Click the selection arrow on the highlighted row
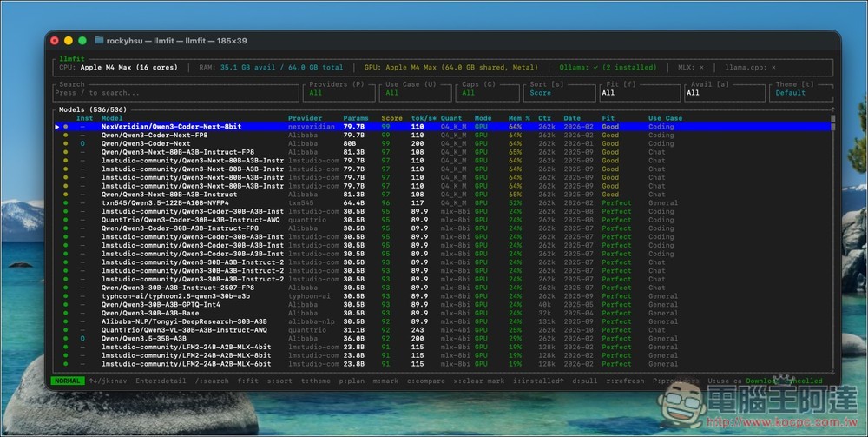 click(57, 127)
